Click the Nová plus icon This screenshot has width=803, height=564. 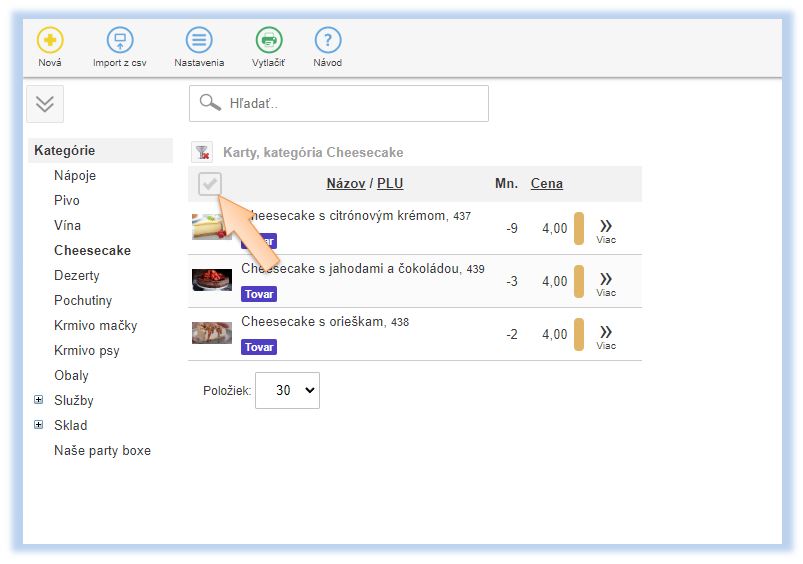pos(49,41)
